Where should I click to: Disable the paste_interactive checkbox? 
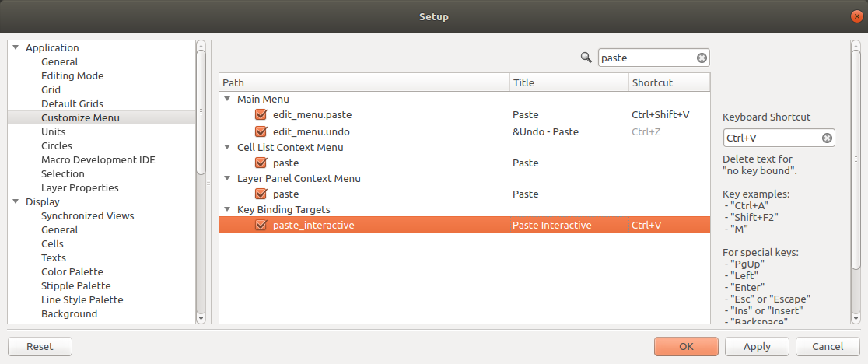coord(261,225)
